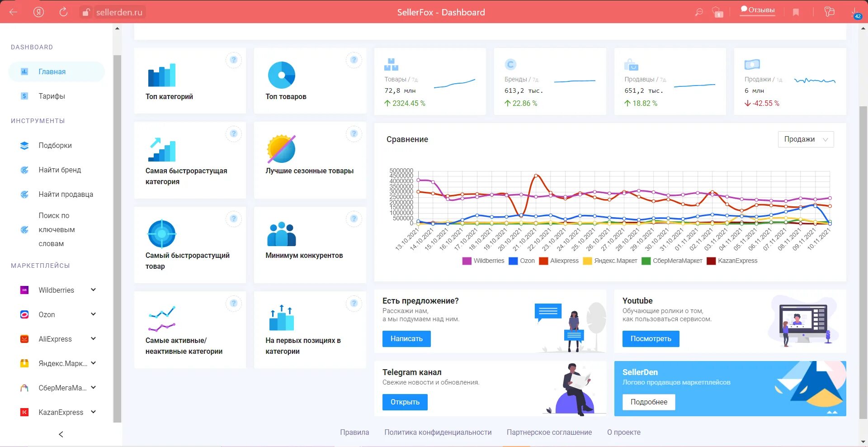Click the sidebar vertical scrollbar

click(x=117, y=238)
